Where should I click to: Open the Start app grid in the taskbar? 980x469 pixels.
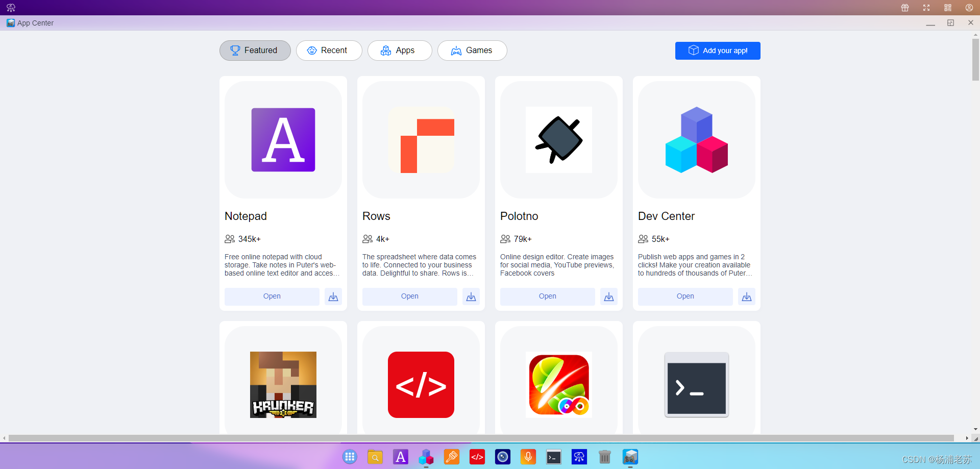click(350, 457)
